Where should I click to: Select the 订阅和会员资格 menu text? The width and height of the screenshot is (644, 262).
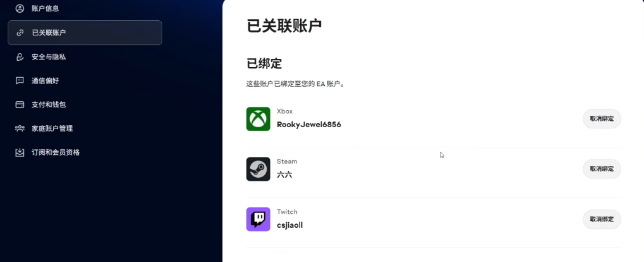pos(56,153)
